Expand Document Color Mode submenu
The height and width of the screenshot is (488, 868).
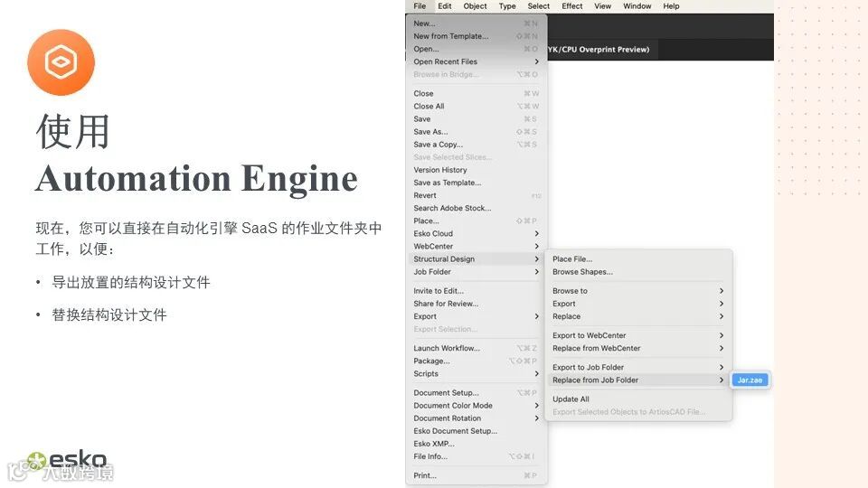(476, 406)
